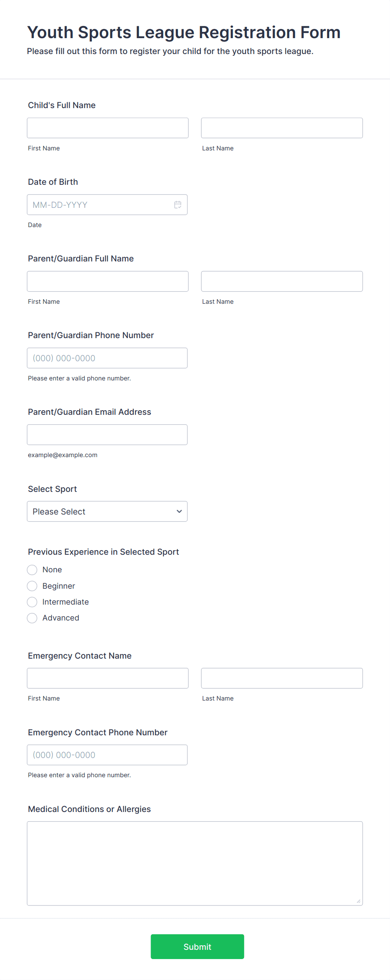Pick the Advanced experience radio button
The height and width of the screenshot is (980, 390).
[x=32, y=618]
